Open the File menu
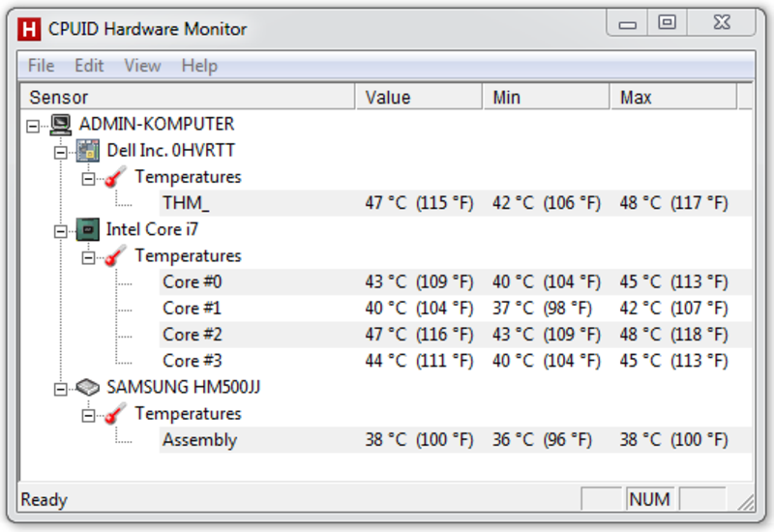Screen dimensions: 774x532 41,66
